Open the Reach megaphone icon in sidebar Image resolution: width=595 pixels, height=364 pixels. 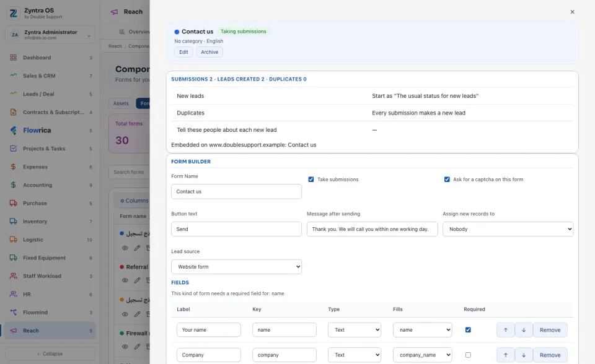[13, 330]
